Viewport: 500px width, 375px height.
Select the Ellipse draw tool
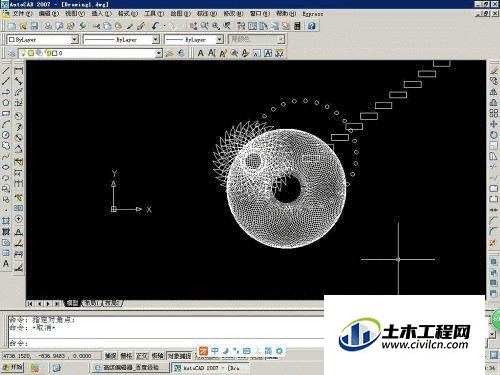pos(6,167)
